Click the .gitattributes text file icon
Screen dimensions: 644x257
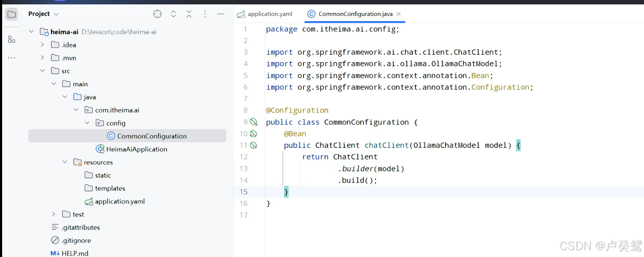coord(55,227)
